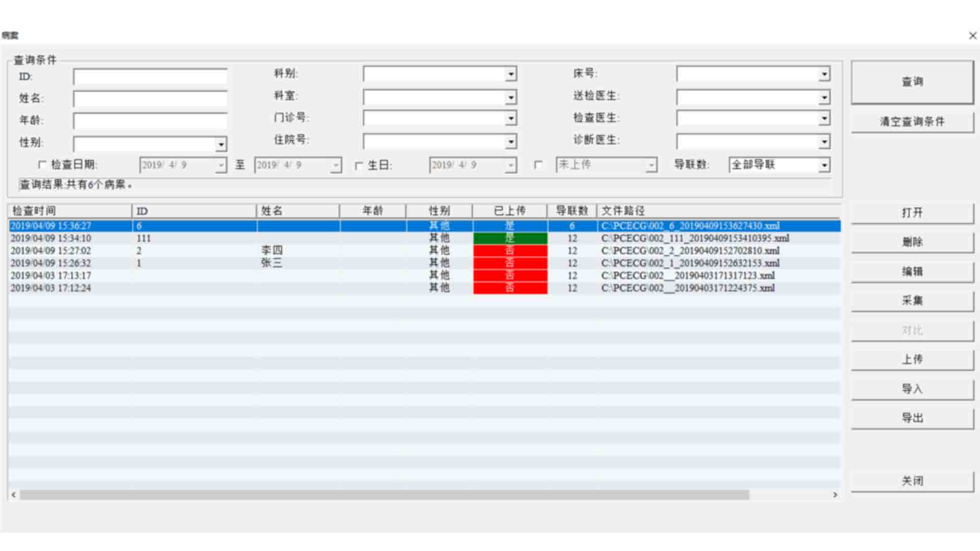Click the 打开 button
Image resolution: width=980 pixels, height=551 pixels.
(912, 213)
